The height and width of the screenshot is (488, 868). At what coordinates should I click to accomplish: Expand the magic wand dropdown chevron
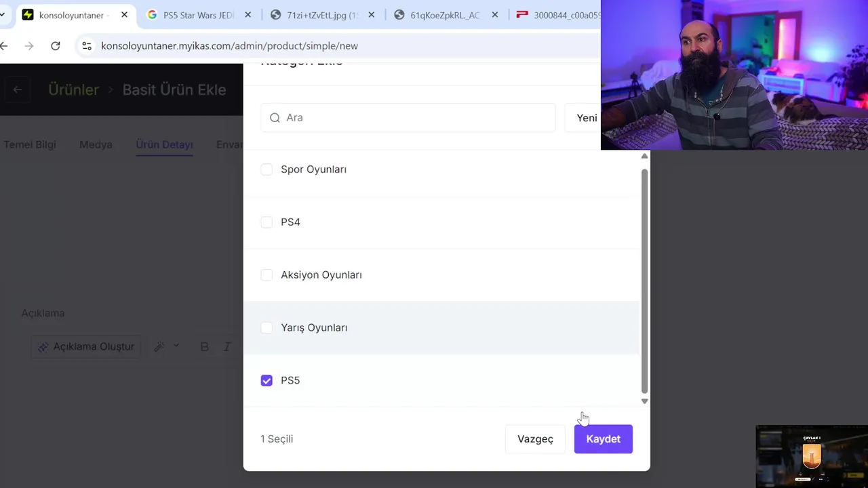[x=176, y=346]
